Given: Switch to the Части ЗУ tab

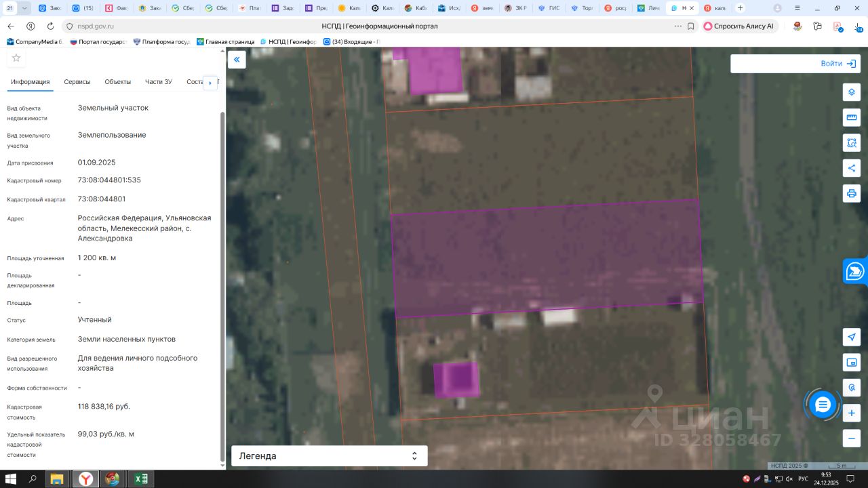Looking at the screenshot, I should point(159,82).
